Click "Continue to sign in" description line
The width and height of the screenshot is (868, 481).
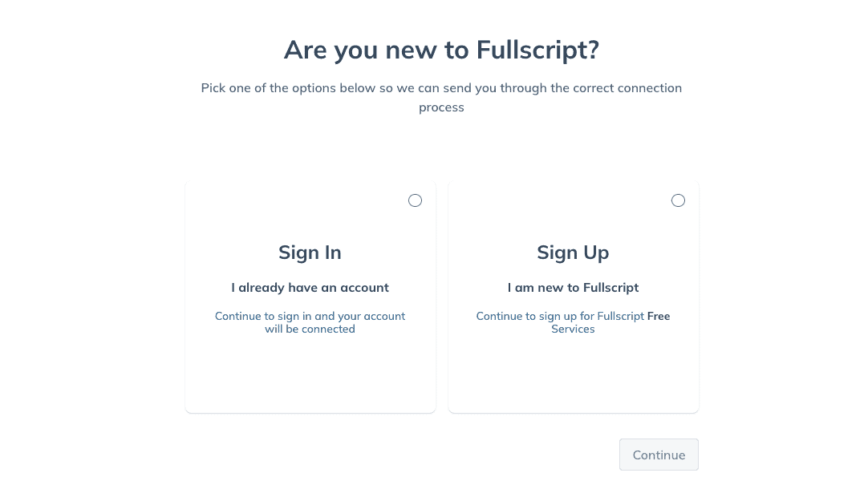[310, 316]
